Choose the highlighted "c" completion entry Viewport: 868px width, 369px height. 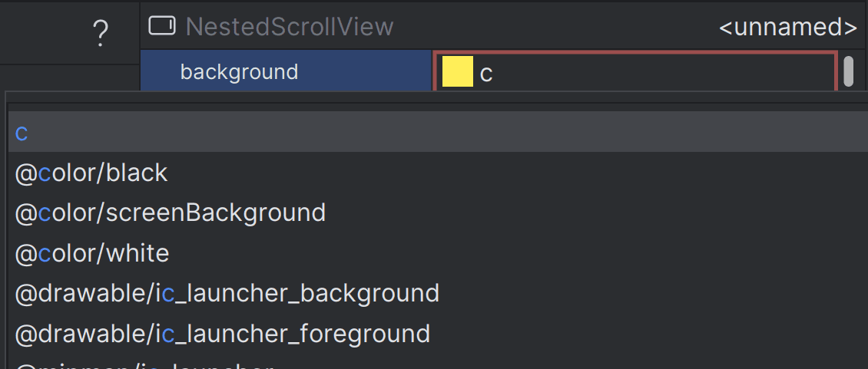coord(438,132)
